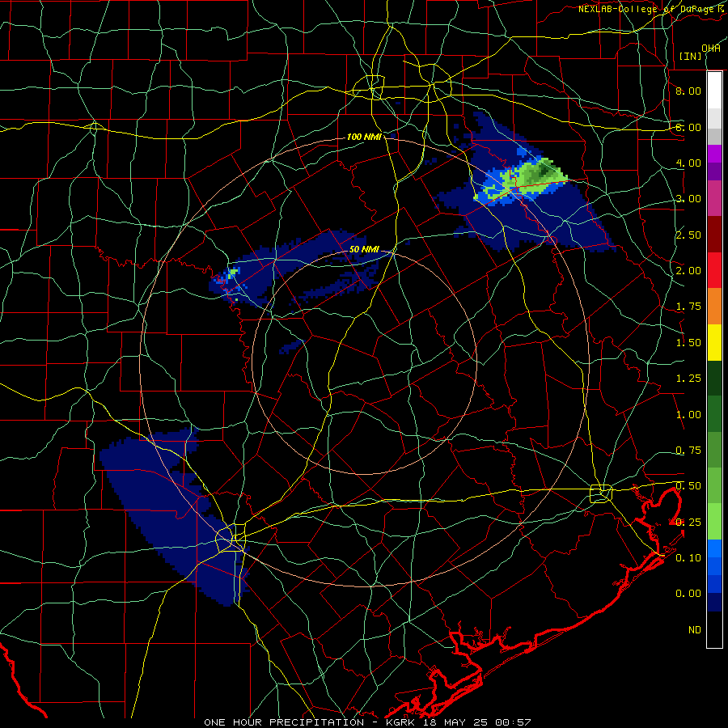This screenshot has height=728, width=728.
Task: Select the '1.00' legend value
Action: click(x=688, y=415)
